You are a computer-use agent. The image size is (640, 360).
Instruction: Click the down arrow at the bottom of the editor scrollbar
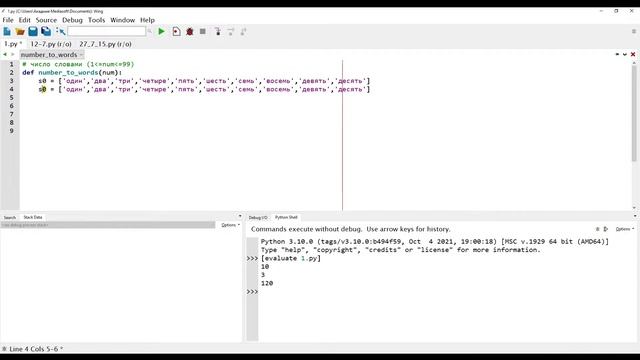coord(634,207)
